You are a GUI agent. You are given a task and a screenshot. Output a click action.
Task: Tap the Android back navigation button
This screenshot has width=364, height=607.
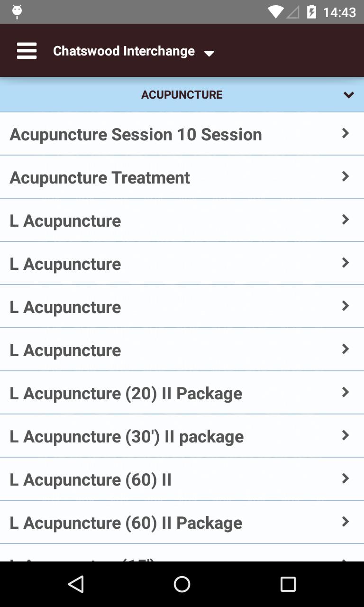click(76, 584)
